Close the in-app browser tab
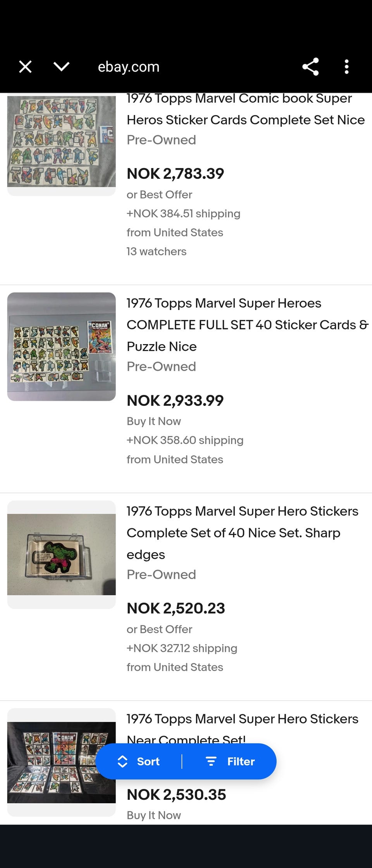The image size is (372, 868). click(x=26, y=67)
